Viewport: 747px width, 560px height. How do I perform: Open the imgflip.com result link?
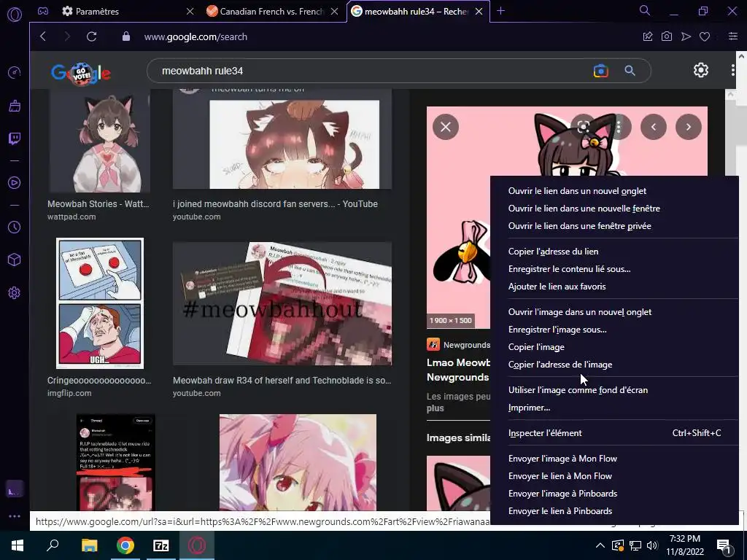69,393
